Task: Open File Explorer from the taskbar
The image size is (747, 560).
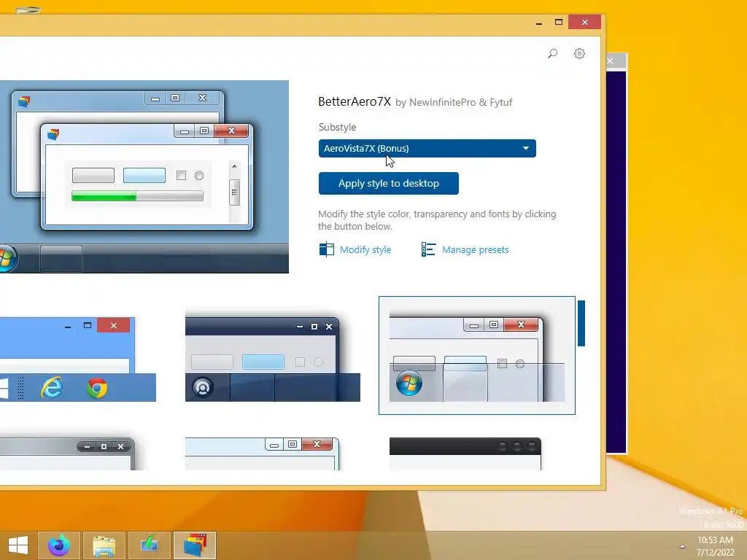Action: coord(104,545)
